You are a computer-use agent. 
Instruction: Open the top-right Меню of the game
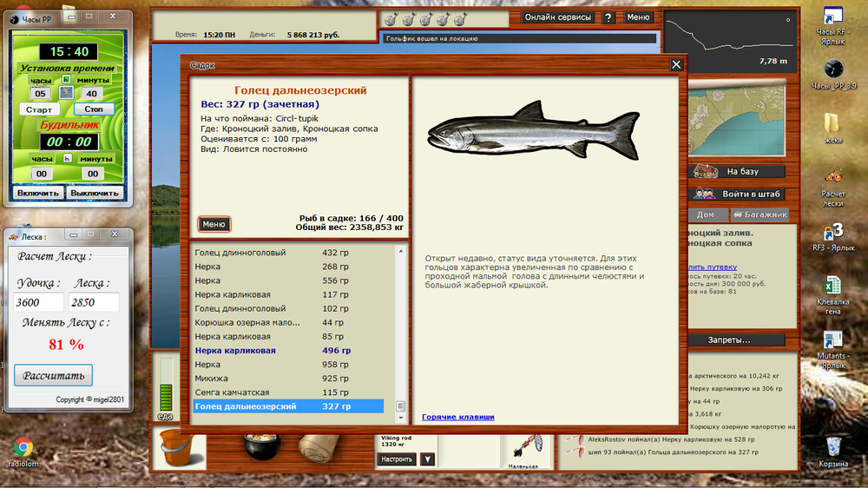(x=638, y=17)
